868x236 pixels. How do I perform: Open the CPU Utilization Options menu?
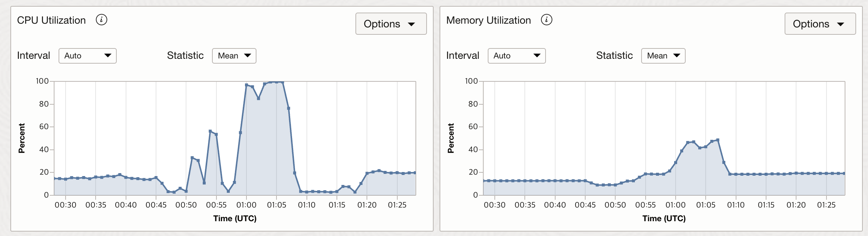click(391, 24)
